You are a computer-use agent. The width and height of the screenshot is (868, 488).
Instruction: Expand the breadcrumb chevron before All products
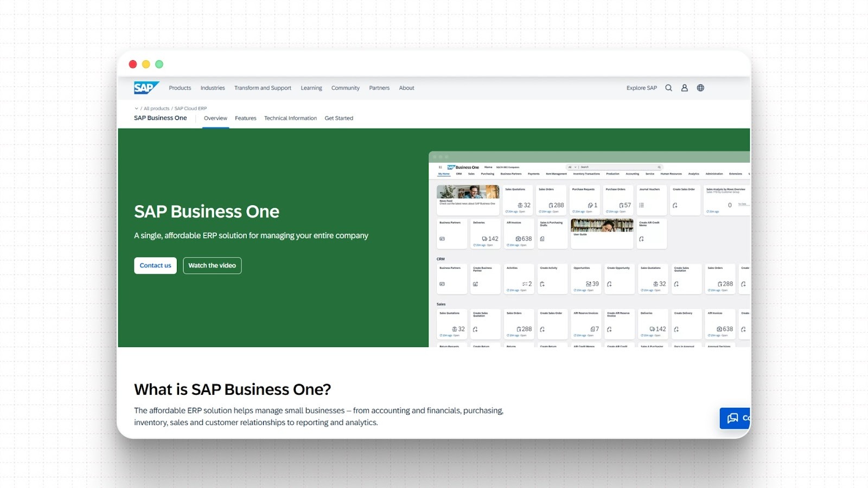pos(136,108)
